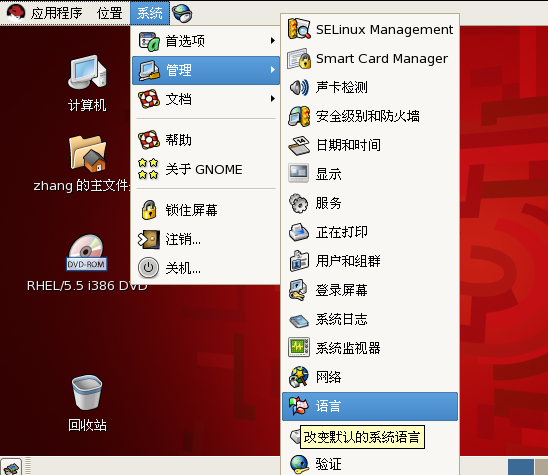Open 系统日志 system log
Viewport: 548px width, 475px height.
[x=370, y=319]
